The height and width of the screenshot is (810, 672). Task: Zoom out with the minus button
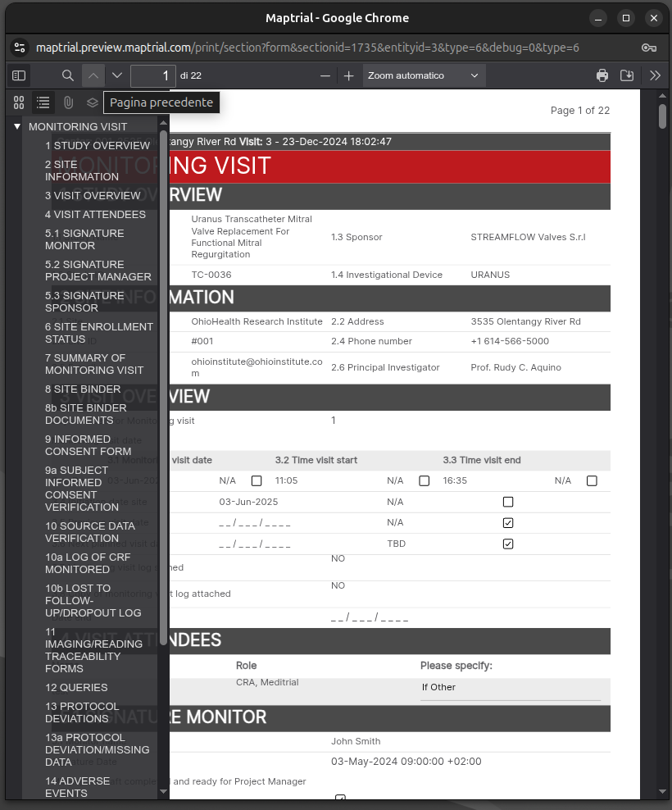click(325, 76)
